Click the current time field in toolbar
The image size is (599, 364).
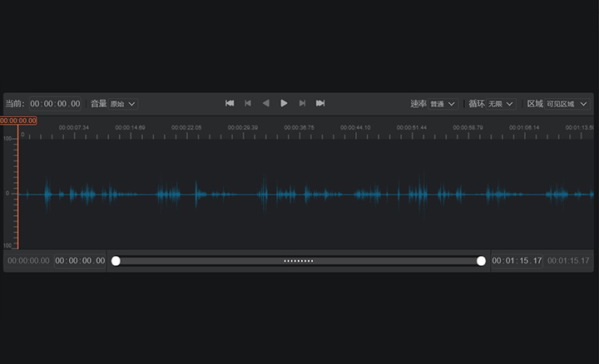tap(55, 104)
